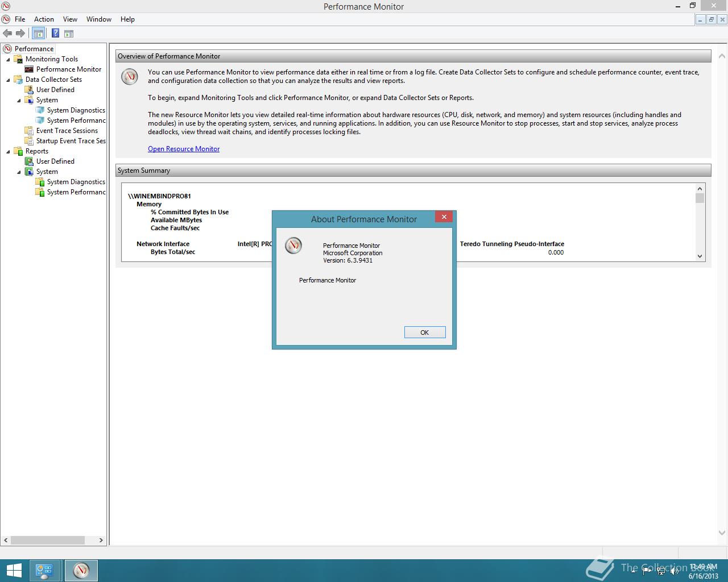
Task: Click the Performance Monitor graph icon in tree
Action: 29,69
